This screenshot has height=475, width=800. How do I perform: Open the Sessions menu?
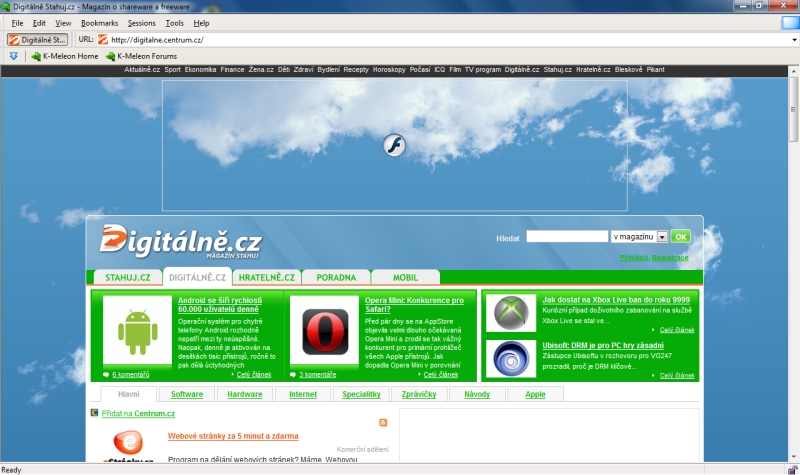point(141,23)
